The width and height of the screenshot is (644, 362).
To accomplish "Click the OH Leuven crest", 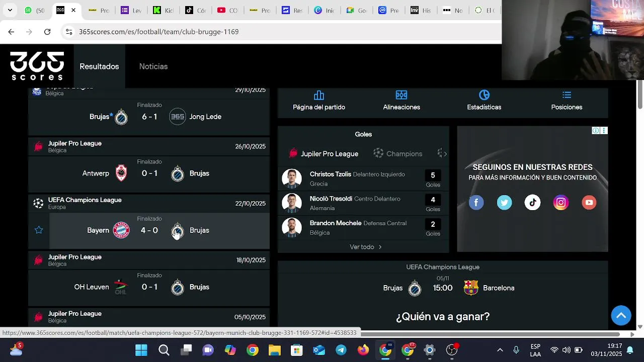I will click(x=121, y=287).
